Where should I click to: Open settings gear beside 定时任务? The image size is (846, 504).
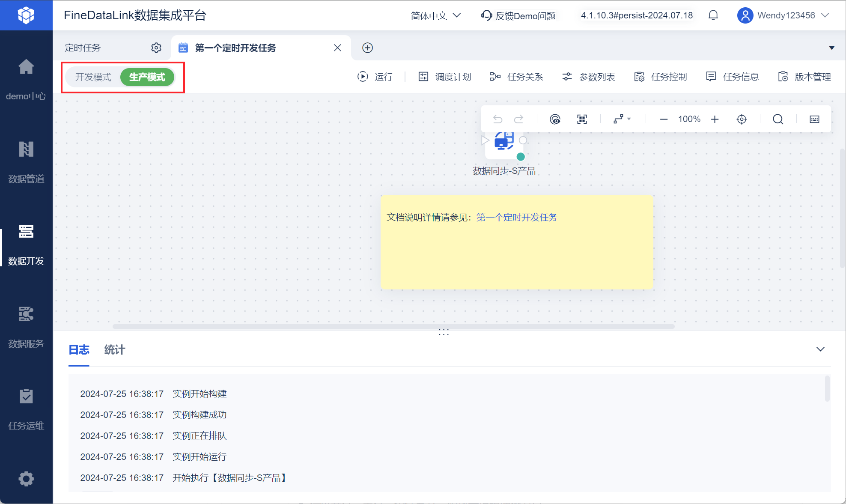tap(156, 48)
